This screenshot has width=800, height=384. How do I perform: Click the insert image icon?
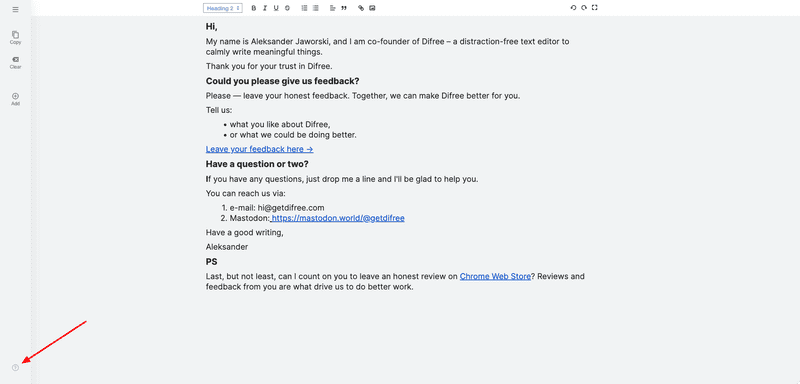[372, 8]
